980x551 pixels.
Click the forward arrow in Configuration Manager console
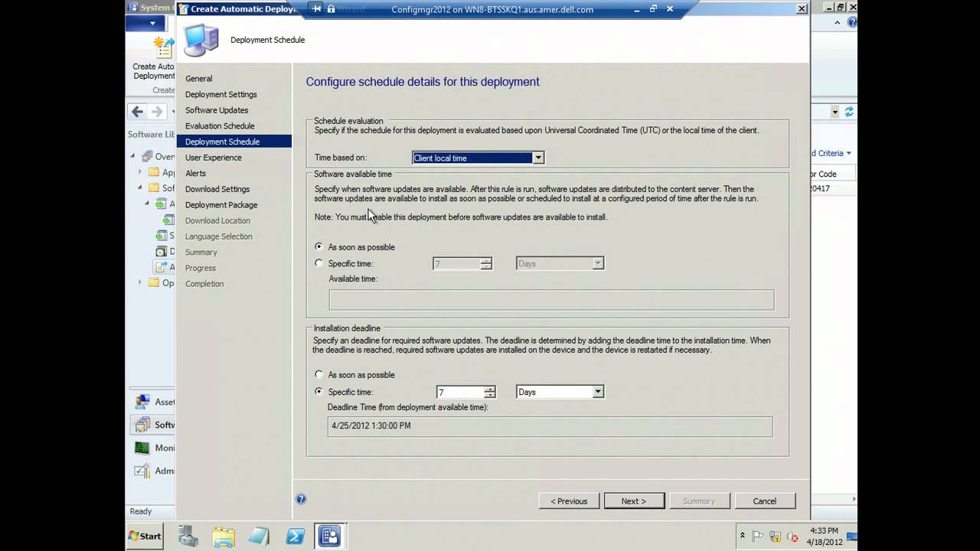157,112
